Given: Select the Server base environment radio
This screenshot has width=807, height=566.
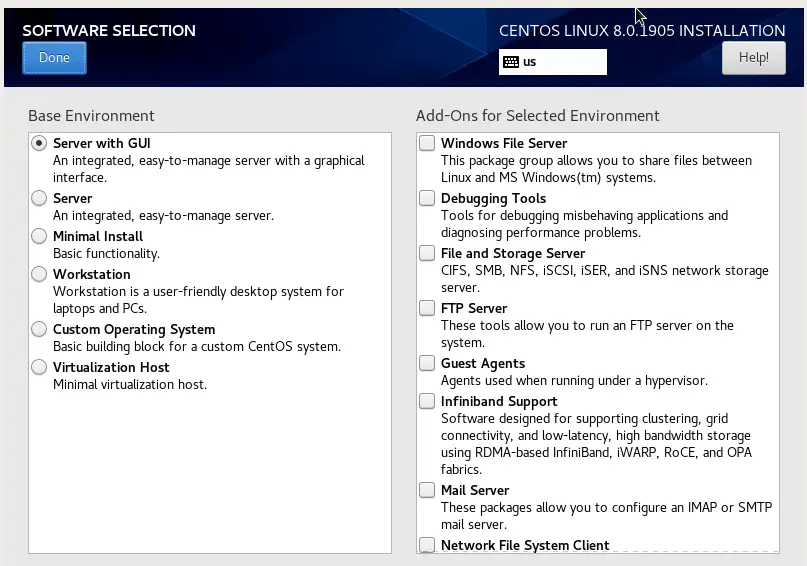Looking at the screenshot, I should (39, 198).
